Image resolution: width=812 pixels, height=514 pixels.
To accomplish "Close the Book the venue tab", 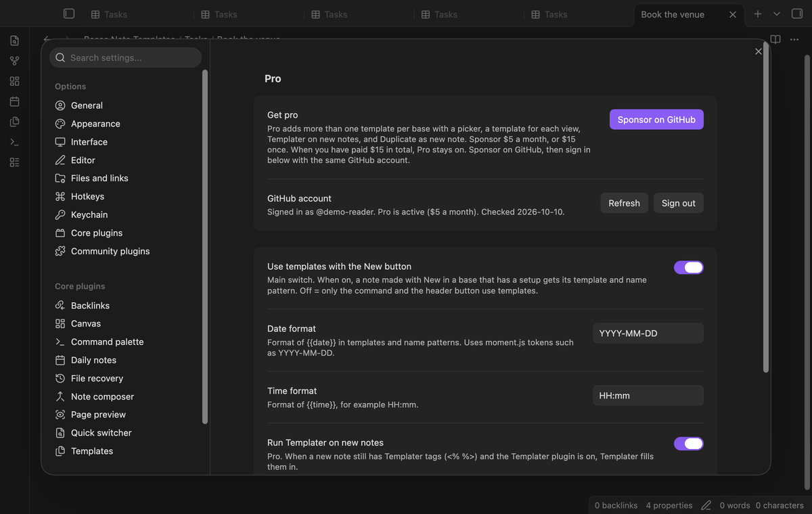I will pos(732,14).
